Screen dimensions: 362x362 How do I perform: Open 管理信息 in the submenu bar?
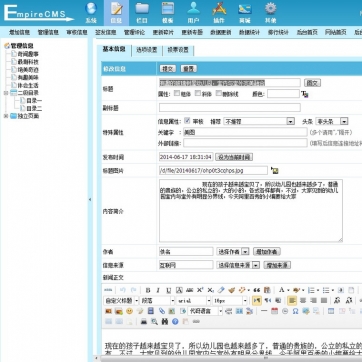[48, 32]
